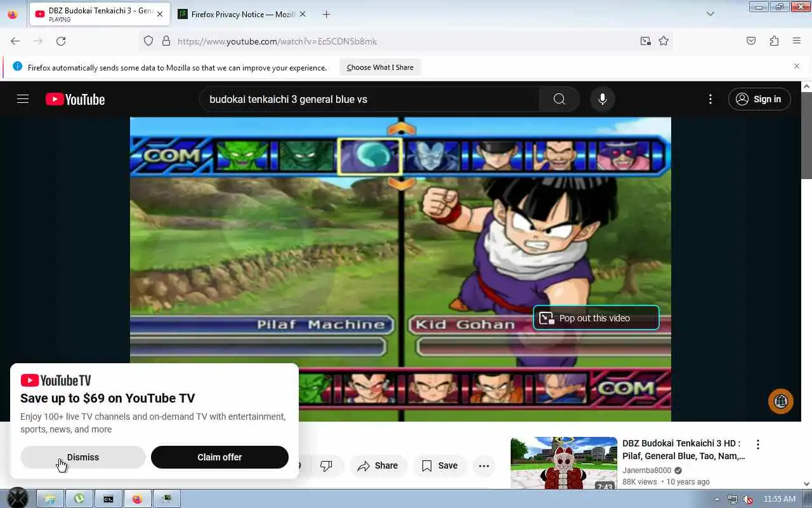The width and height of the screenshot is (812, 508).
Task: Open YouTube settings three-dot menu
Action: tap(710, 99)
